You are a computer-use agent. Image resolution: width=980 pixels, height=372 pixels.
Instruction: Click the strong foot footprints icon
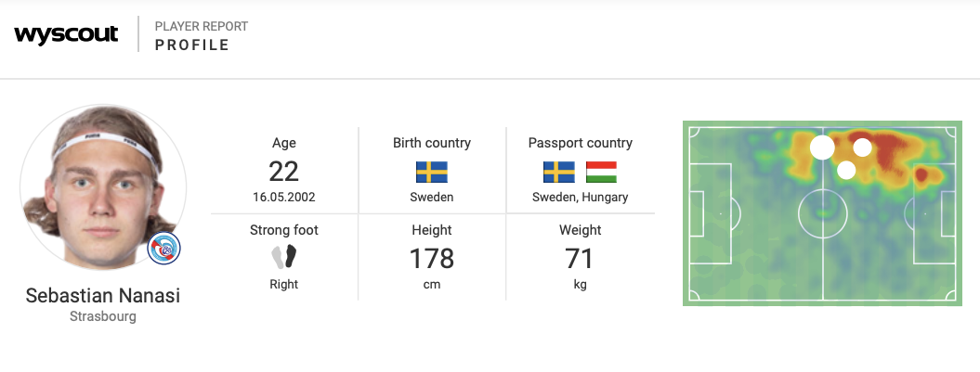284,257
